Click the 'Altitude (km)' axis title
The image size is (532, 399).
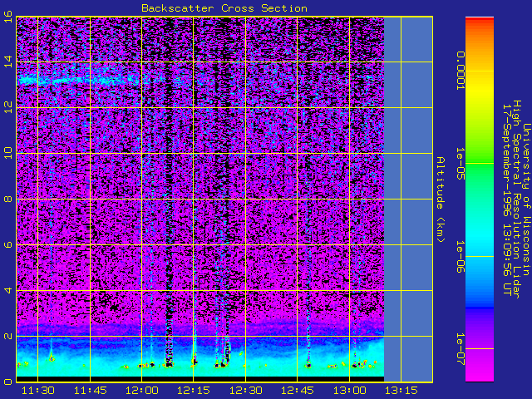pyautogui.click(x=441, y=199)
